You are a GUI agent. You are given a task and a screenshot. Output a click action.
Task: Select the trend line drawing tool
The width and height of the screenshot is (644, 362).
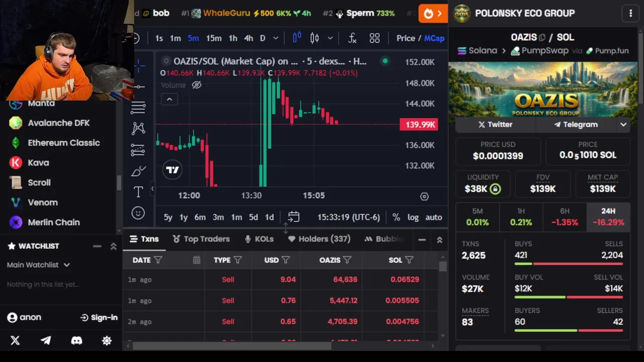point(139,86)
